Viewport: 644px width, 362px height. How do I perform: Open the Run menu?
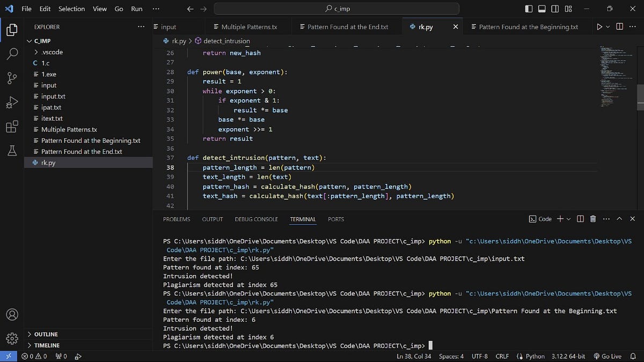[x=136, y=9]
